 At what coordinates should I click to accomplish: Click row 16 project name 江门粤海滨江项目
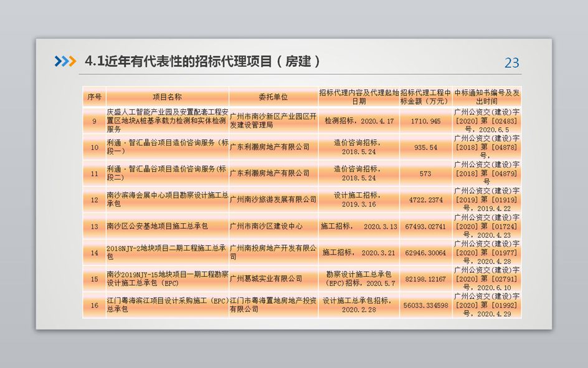pyautogui.click(x=167, y=304)
